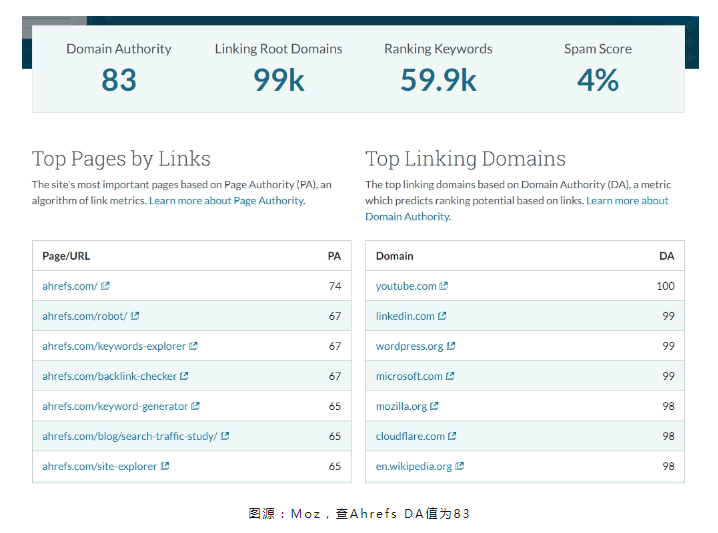This screenshot has width=718, height=533.
Task: Select the Spam Score 4% metric
Action: click(x=597, y=68)
